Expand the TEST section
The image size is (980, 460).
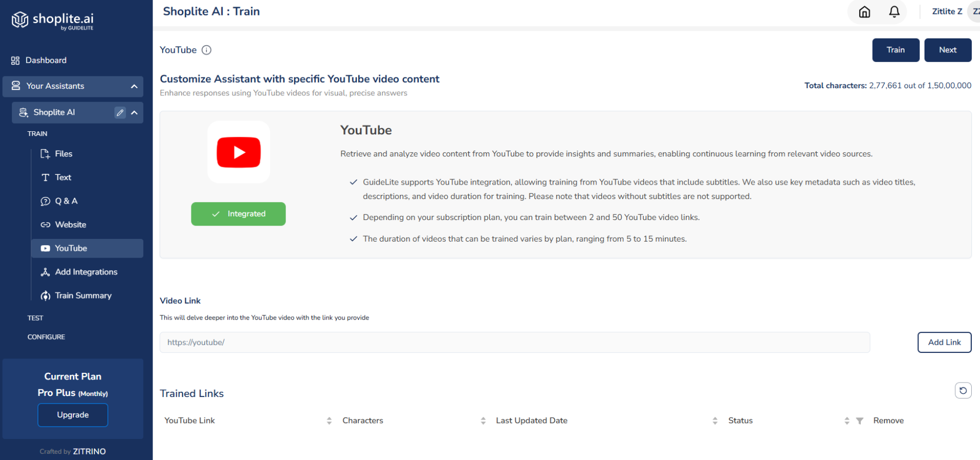[35, 318]
